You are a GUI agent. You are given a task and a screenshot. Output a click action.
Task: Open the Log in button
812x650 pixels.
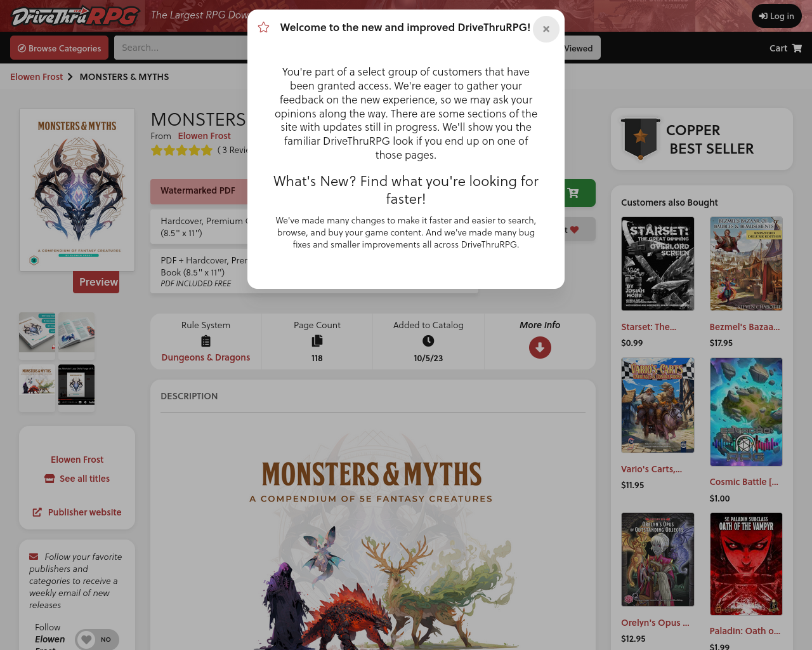(x=776, y=16)
